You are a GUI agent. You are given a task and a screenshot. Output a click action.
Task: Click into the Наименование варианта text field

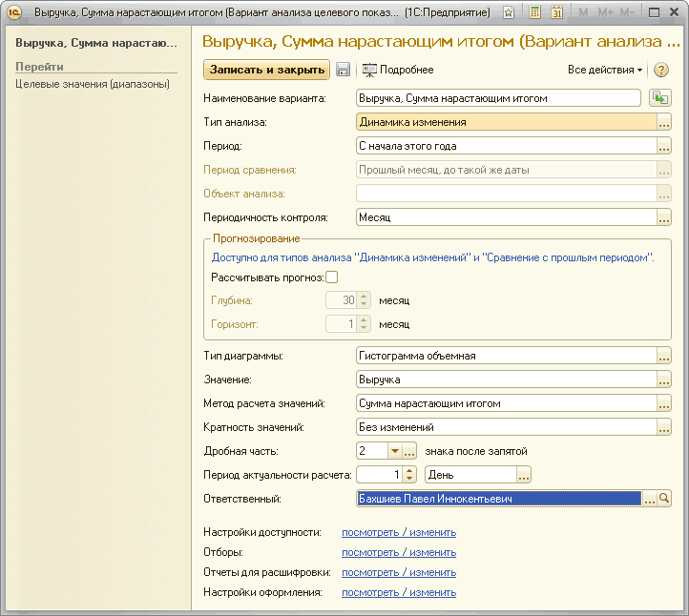[x=496, y=97]
